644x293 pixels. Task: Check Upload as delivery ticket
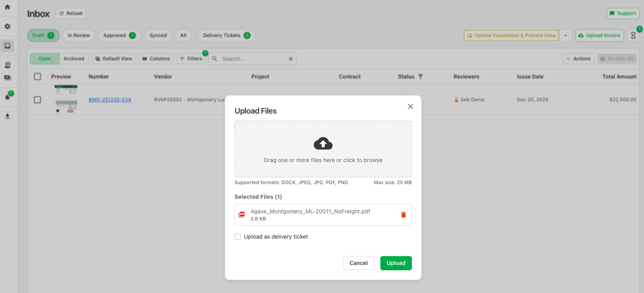click(238, 237)
